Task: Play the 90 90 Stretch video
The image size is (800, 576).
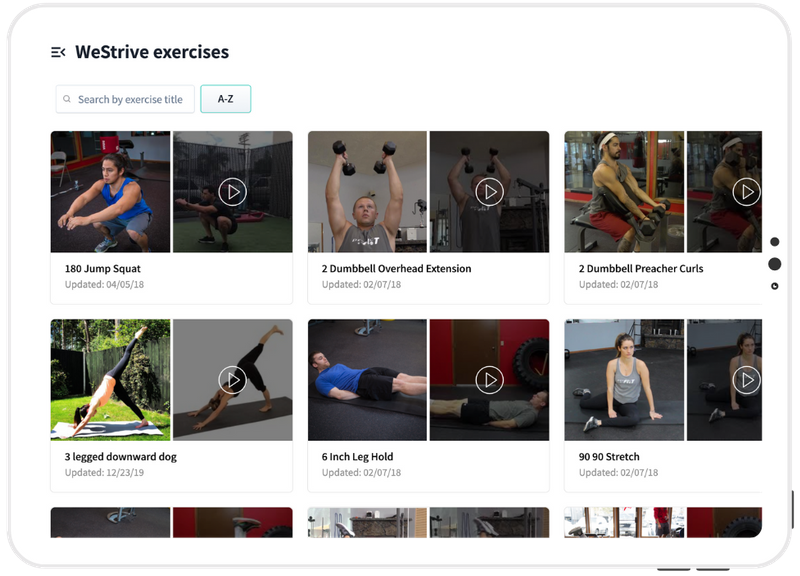Action: (x=745, y=380)
